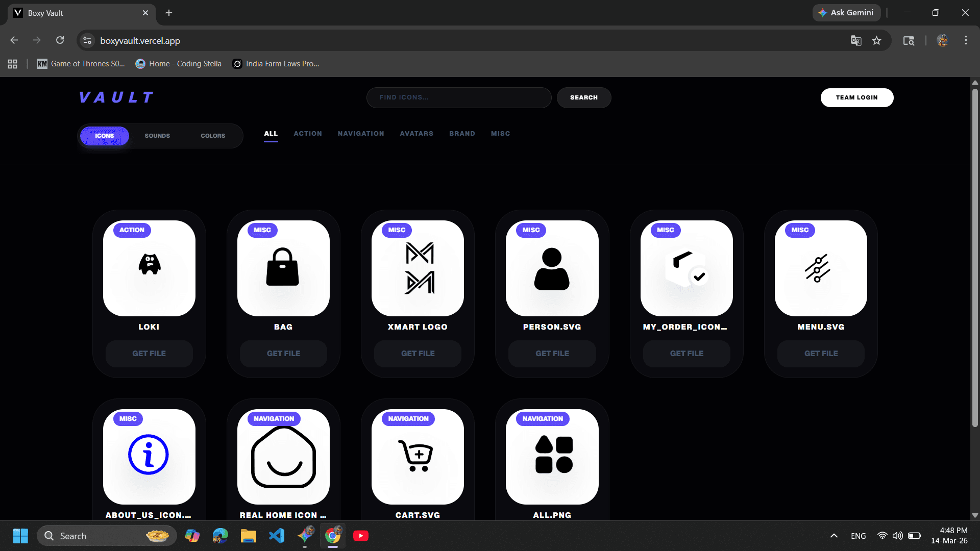
Task: Focus the Find Icons search field
Action: coord(459,97)
